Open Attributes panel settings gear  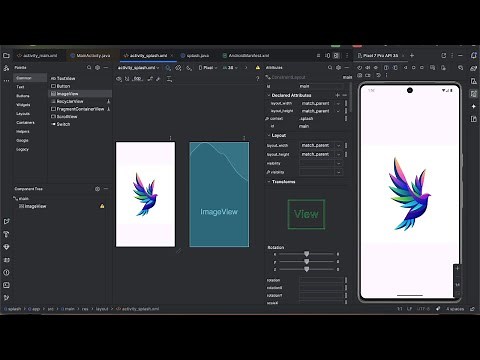click(338, 68)
